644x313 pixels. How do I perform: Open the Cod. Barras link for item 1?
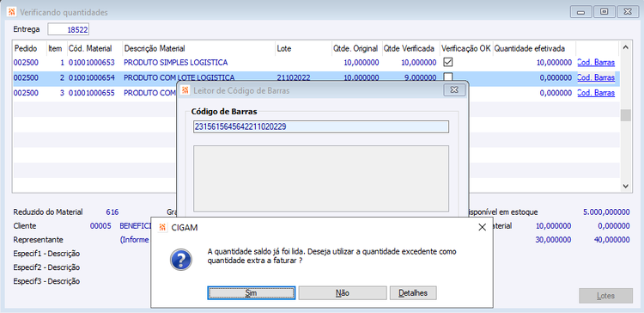coord(596,63)
